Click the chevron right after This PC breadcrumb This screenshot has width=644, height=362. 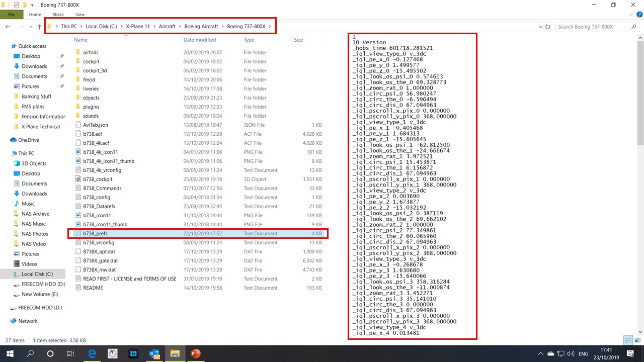click(81, 27)
